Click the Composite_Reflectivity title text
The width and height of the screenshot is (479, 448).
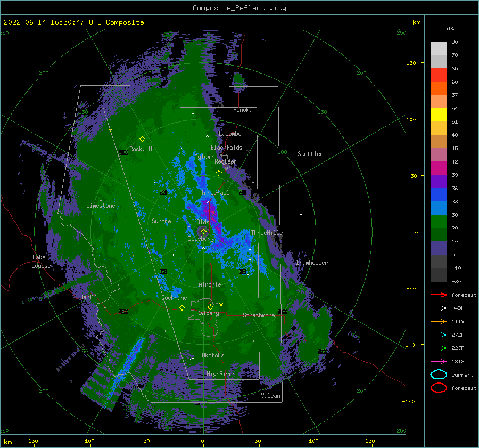[240, 8]
